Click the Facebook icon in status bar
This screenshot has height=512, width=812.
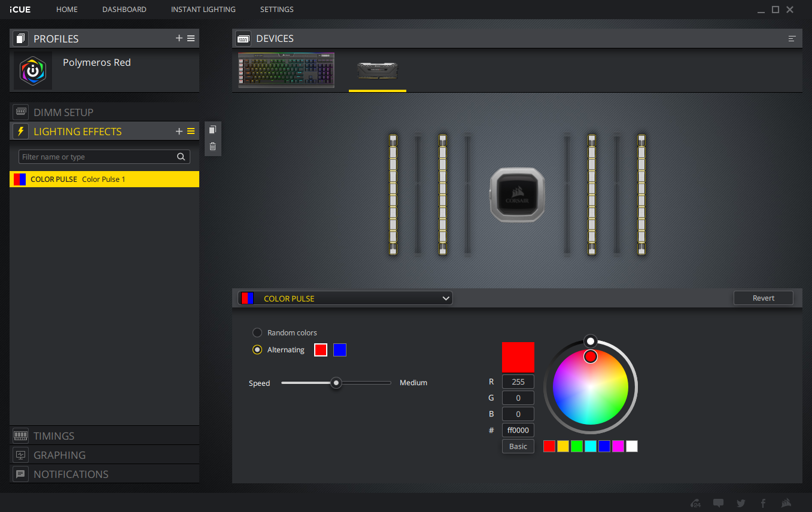[x=763, y=503]
